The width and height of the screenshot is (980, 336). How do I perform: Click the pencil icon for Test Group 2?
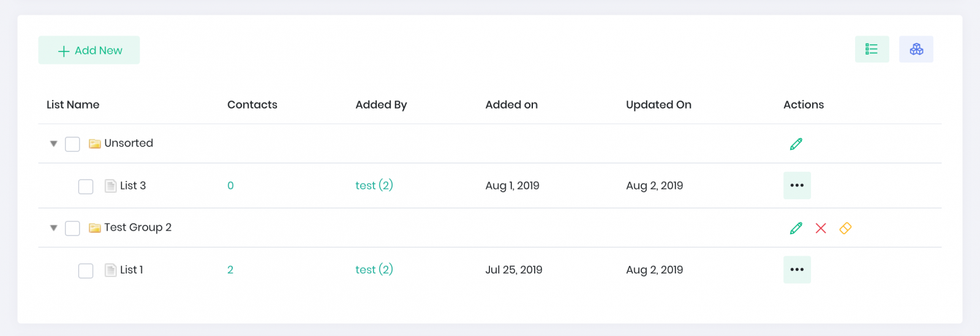(796, 228)
